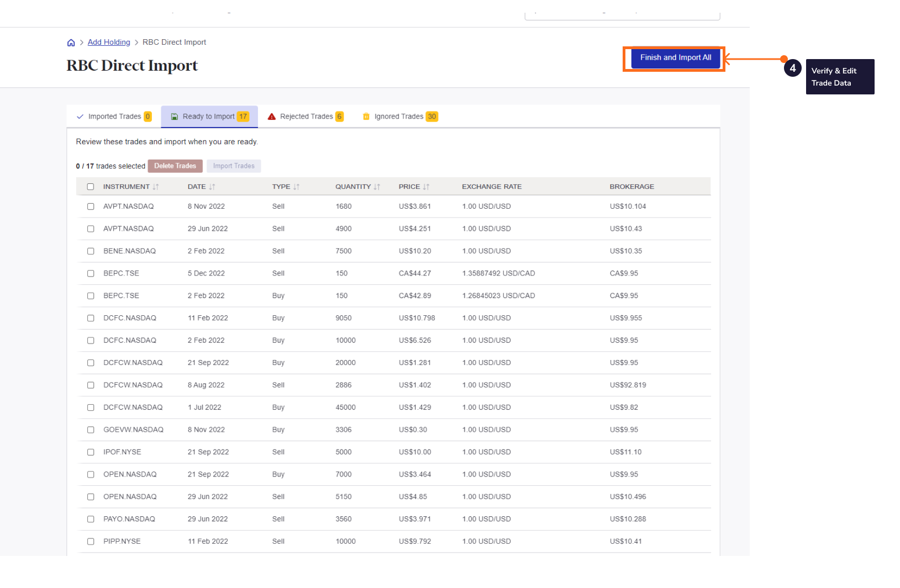Click the 5 Dec 2022 date cell
This screenshot has width=900, height=588.
click(206, 273)
